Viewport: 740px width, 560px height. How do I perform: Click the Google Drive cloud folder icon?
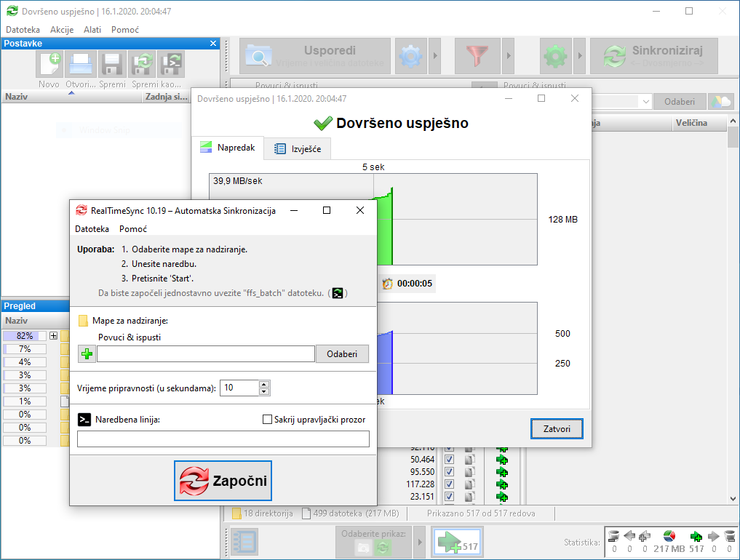721,102
